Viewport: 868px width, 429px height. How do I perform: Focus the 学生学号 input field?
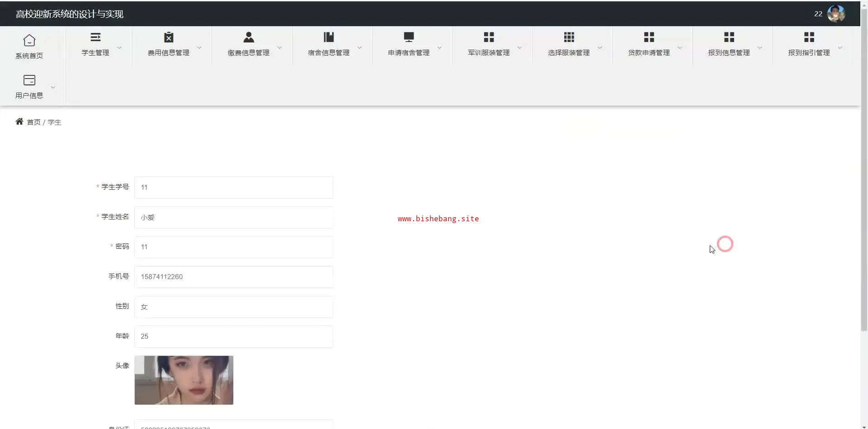click(234, 187)
